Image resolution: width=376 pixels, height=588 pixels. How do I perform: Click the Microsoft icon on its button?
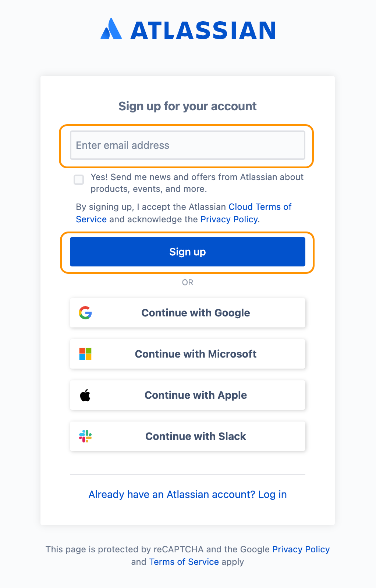click(85, 354)
